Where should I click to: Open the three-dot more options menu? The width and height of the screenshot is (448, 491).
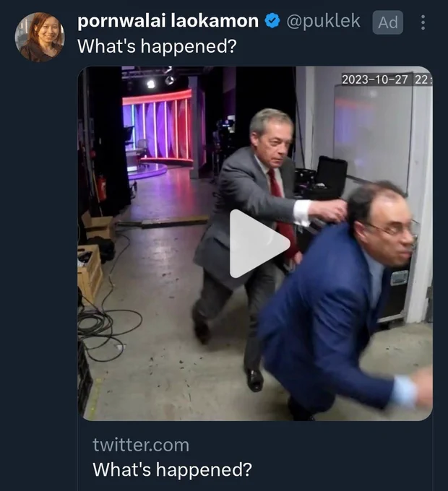point(423,22)
